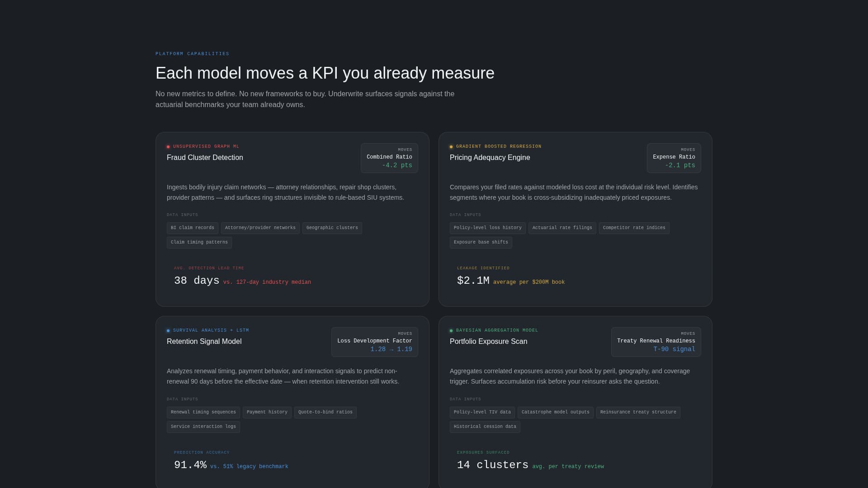Select the Expense Ratio KPI badge

point(674,158)
